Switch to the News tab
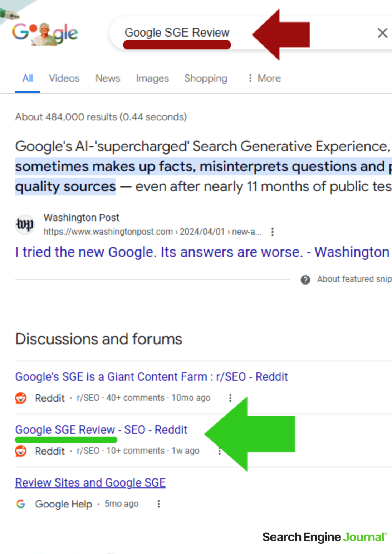Screen dimensions: 392x554 108,78
